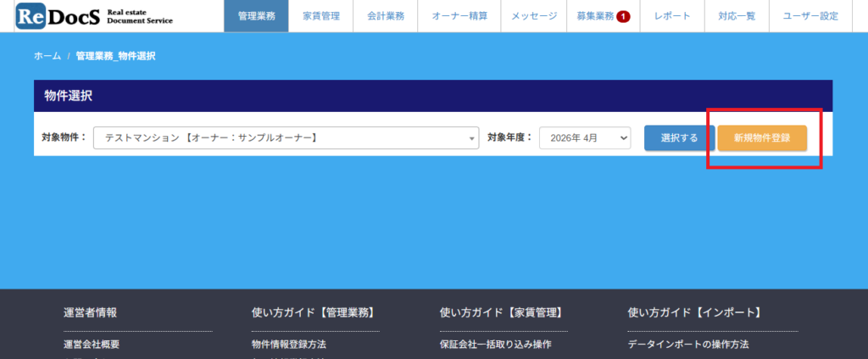Click the red notification badge on 募集業務
The height and width of the screenshot is (359, 868).
[x=623, y=16]
